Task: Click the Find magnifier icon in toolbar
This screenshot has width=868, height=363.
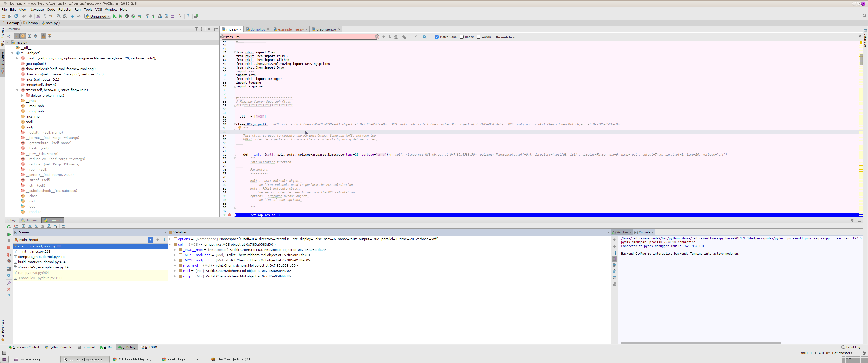Action: [x=59, y=16]
